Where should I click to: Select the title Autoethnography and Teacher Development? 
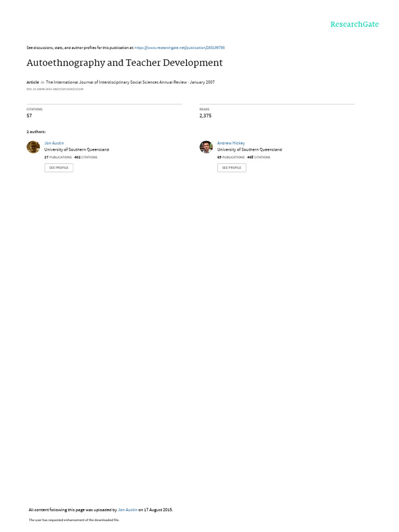(x=125, y=63)
